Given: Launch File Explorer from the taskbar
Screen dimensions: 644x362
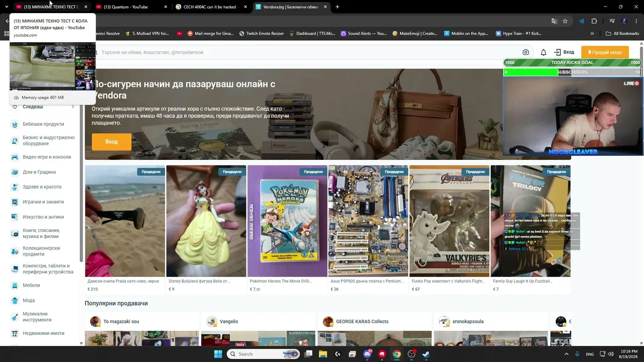Looking at the screenshot, I should (x=322, y=354).
